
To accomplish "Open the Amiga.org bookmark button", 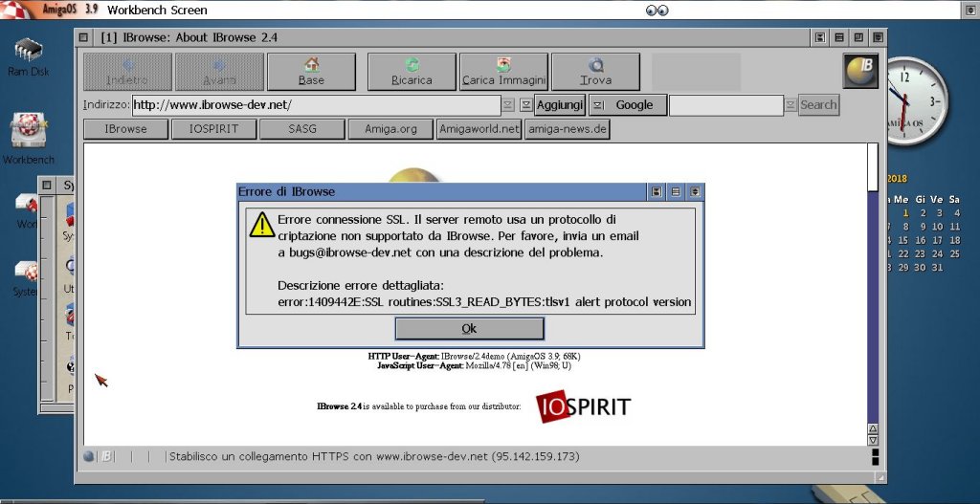I will pyautogui.click(x=390, y=129).
